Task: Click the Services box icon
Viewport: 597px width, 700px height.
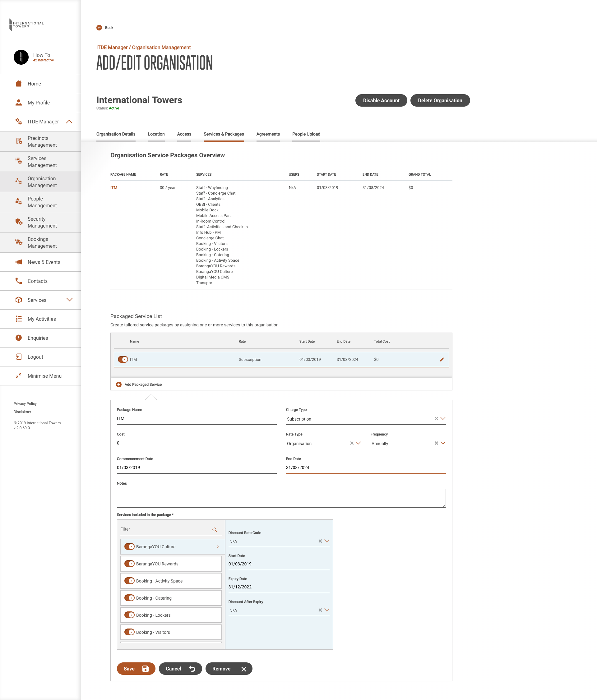Action: tap(19, 300)
